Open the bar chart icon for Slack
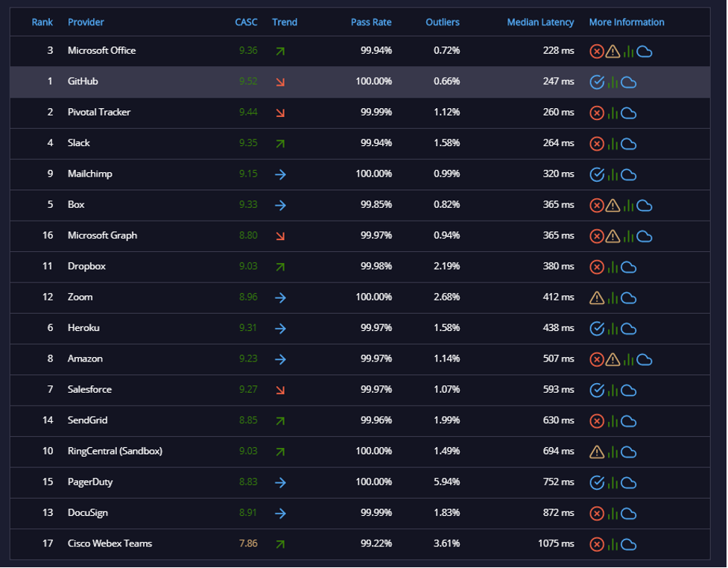This screenshot has height=568, width=728. pyautogui.click(x=613, y=144)
